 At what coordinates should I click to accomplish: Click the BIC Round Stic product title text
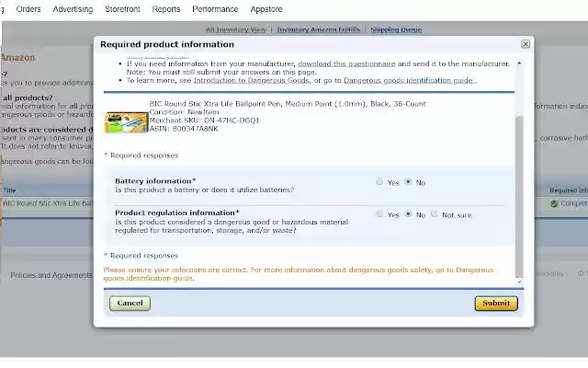click(288, 104)
